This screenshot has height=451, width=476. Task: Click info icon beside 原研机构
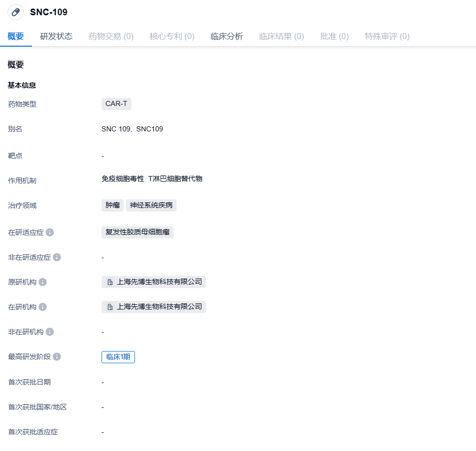click(43, 282)
